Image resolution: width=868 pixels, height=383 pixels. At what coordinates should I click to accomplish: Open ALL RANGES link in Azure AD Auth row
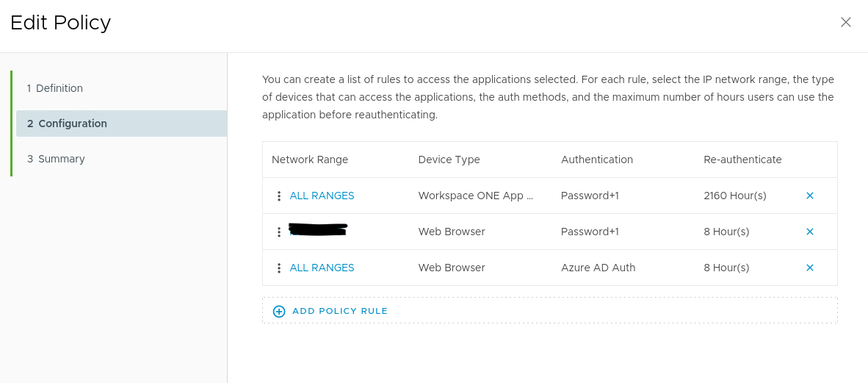(x=322, y=268)
